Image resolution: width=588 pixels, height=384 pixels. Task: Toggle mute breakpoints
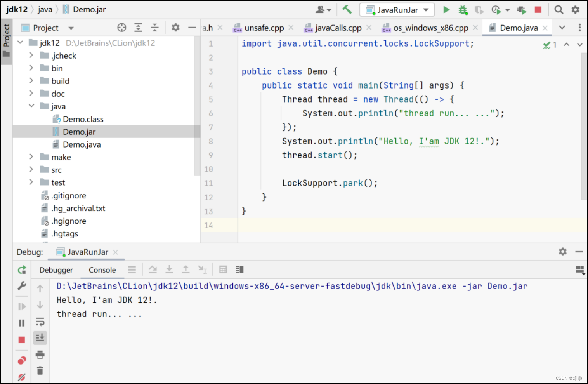point(22,377)
